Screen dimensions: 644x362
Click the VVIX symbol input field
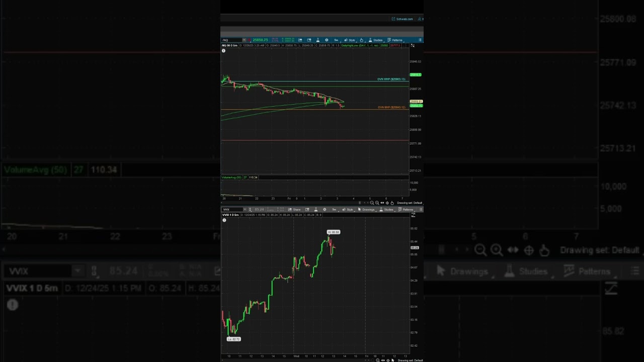click(232, 209)
